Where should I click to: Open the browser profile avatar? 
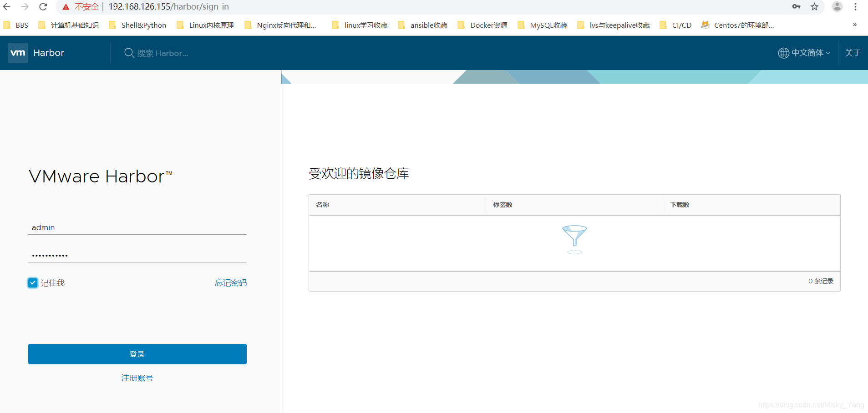[837, 6]
